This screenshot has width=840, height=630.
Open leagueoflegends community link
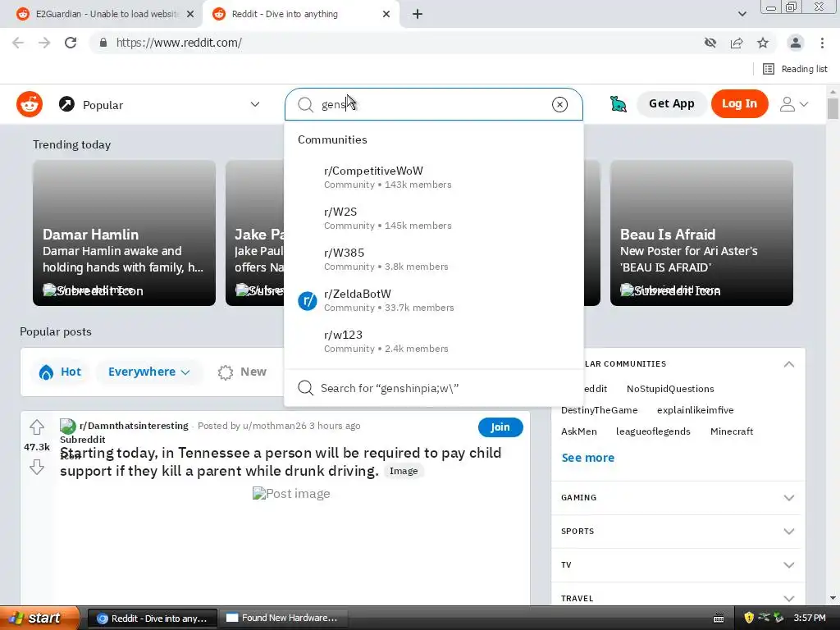(x=653, y=431)
